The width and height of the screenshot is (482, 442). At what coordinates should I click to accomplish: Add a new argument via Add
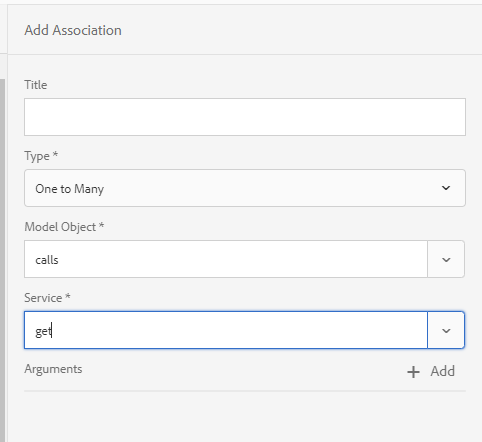(x=431, y=371)
